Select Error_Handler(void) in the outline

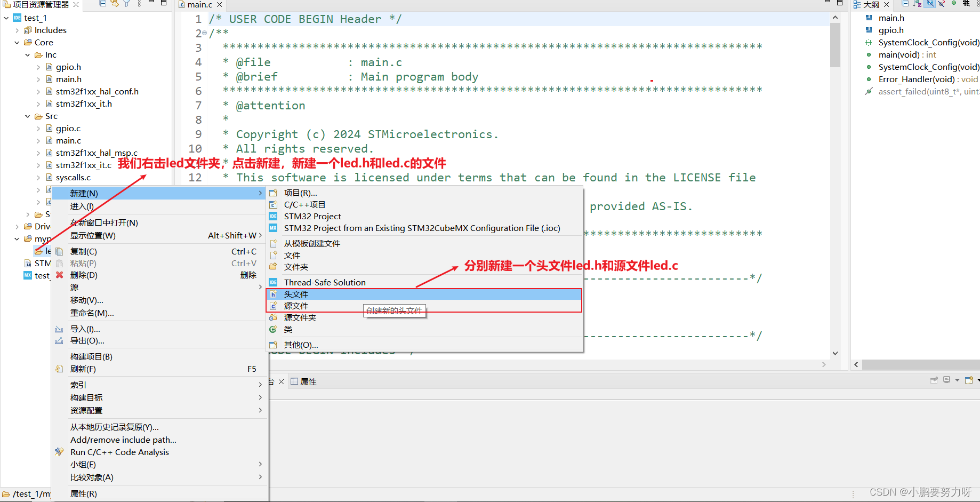(928, 79)
